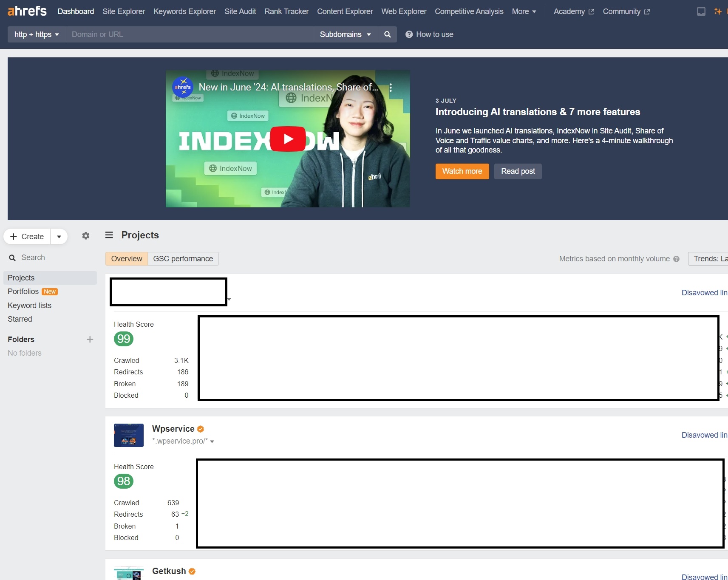Screen dimensions: 728x580
Task: Open the Getkush project title
Action: (x=169, y=571)
